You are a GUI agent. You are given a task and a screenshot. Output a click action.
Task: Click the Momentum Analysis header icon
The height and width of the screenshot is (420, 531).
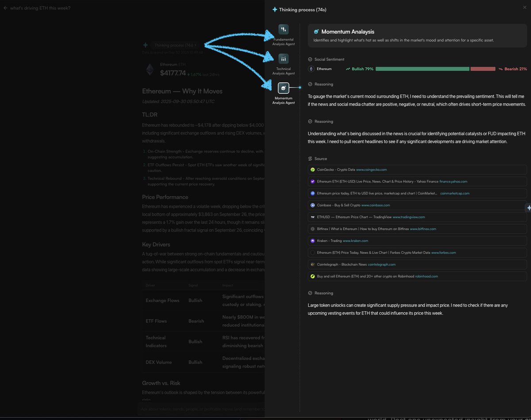point(316,32)
